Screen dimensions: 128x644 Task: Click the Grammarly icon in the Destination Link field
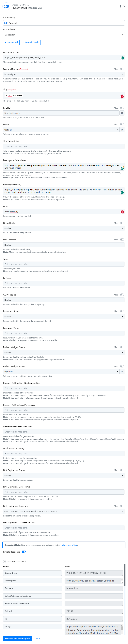(x=122, y=58)
